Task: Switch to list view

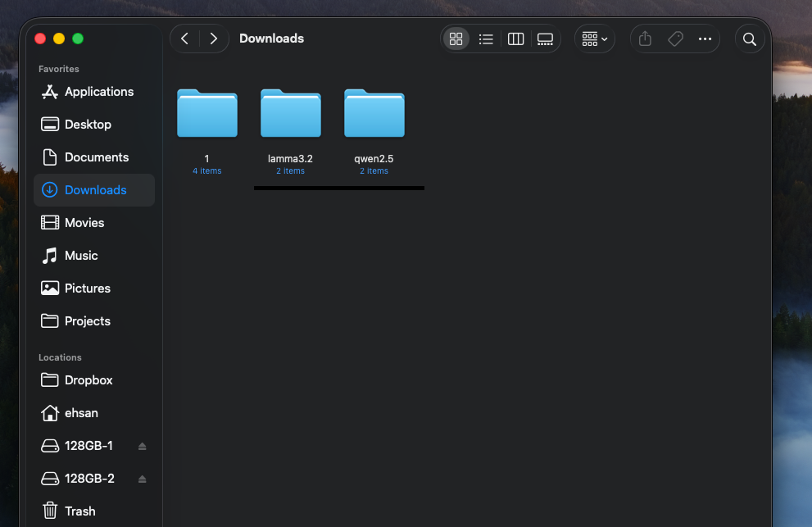Action: [x=486, y=39]
